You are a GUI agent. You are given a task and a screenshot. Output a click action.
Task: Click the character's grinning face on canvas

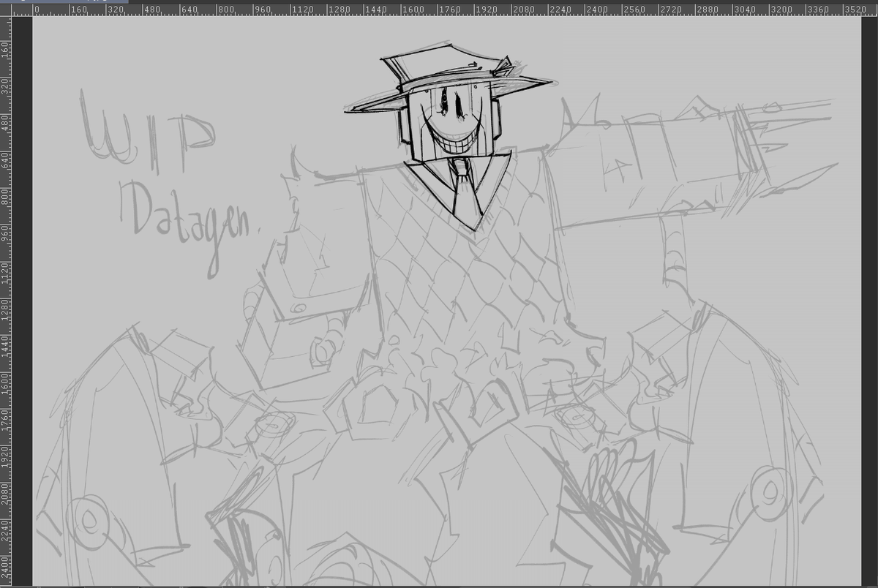click(451, 123)
